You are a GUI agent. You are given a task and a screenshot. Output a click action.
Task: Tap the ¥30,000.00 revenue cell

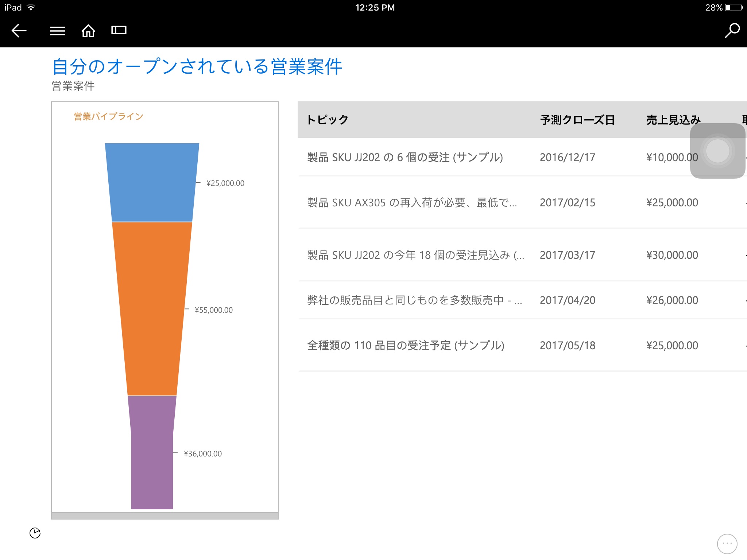[672, 255]
